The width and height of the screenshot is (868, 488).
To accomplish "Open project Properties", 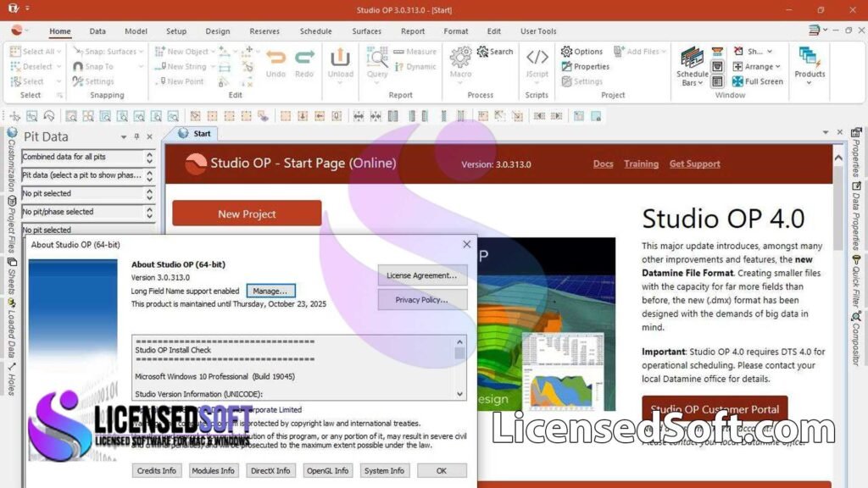I will [x=585, y=66].
